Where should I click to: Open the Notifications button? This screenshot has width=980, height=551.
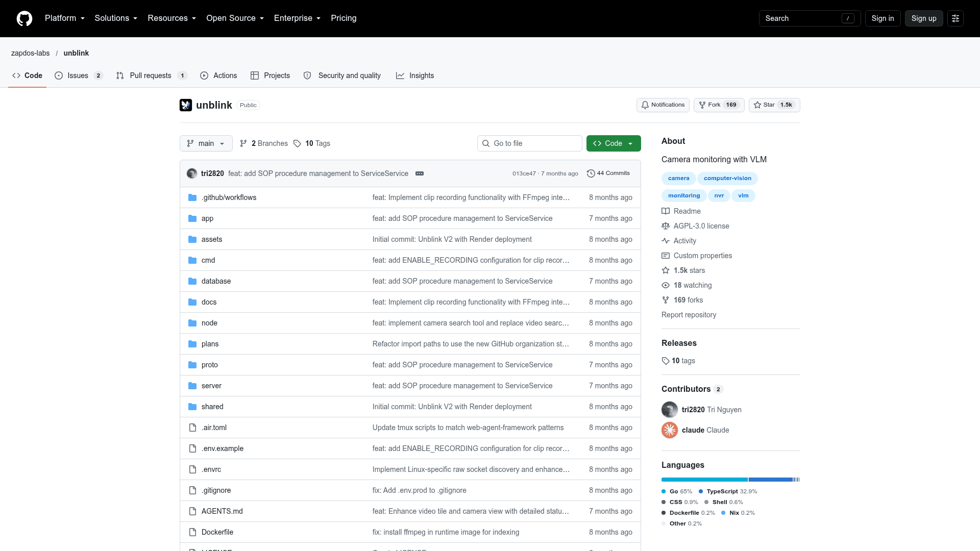[x=663, y=105]
